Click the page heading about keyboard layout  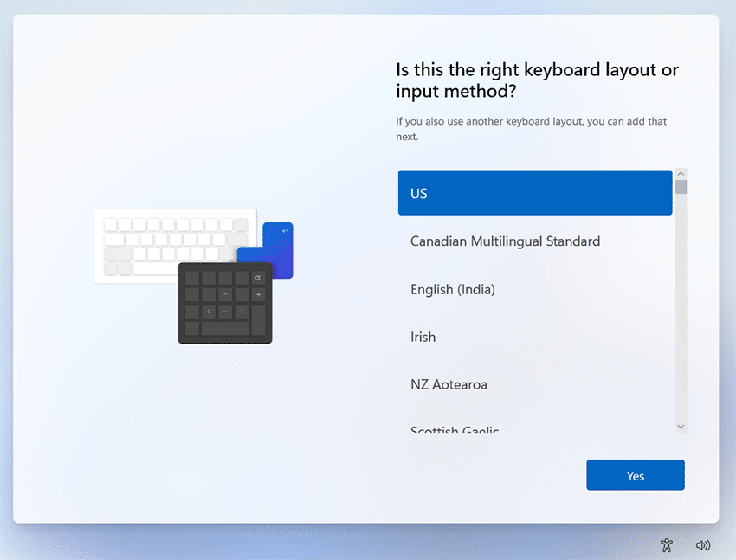(537, 80)
